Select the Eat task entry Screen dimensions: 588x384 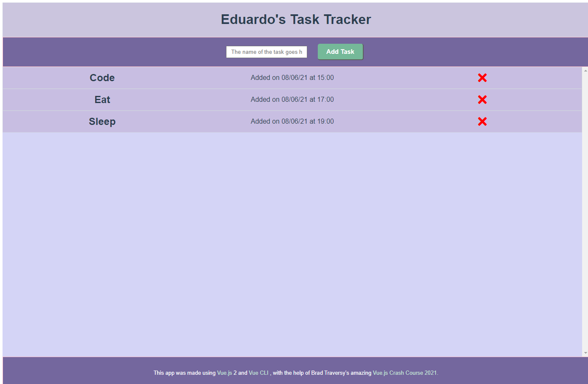[102, 99]
